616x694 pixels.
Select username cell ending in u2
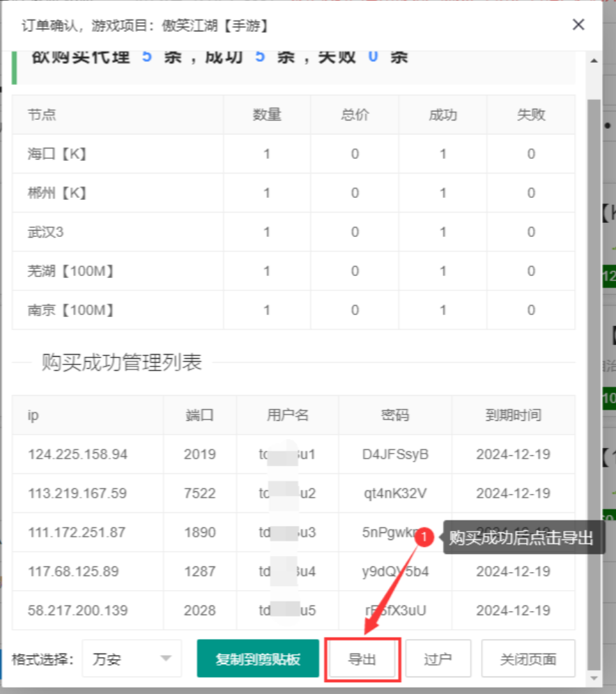[287, 493]
